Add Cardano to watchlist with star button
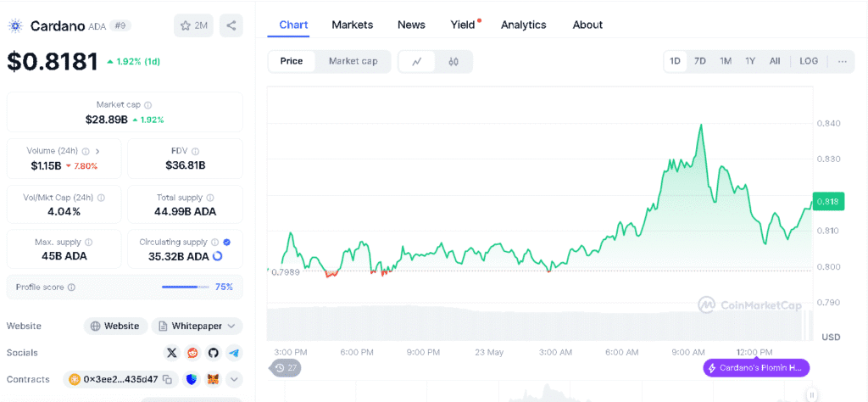Image resolution: width=868 pixels, height=402 pixels. [x=193, y=25]
